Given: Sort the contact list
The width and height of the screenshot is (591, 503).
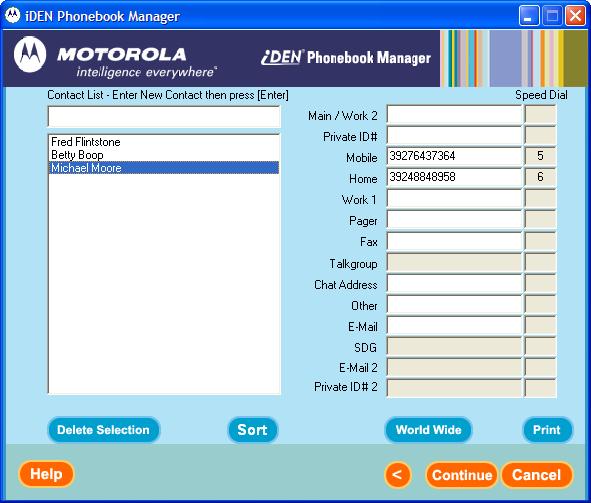Looking at the screenshot, I should coord(253,430).
